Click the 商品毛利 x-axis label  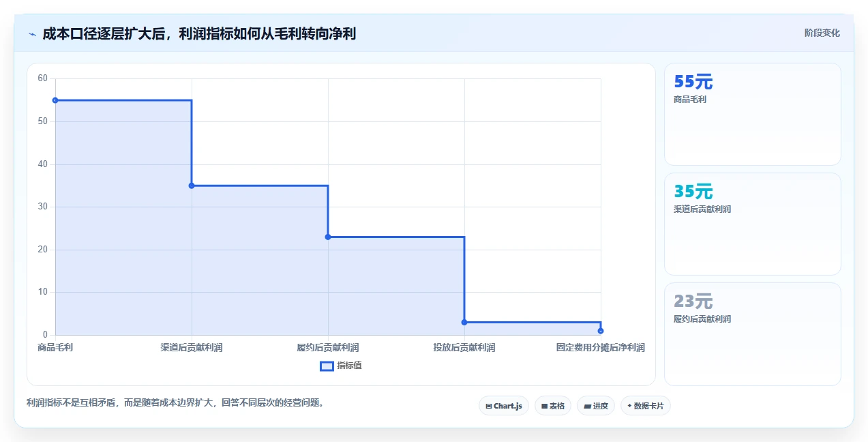point(55,348)
